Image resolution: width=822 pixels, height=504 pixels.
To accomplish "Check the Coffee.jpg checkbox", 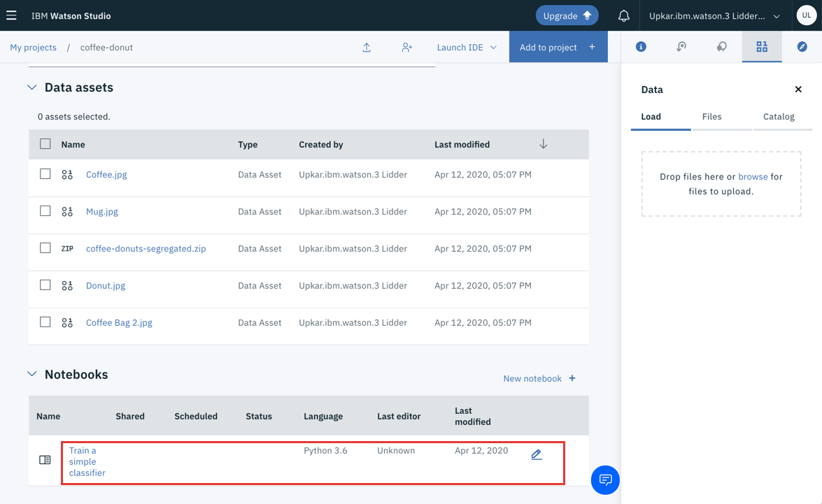I will tap(45, 173).
